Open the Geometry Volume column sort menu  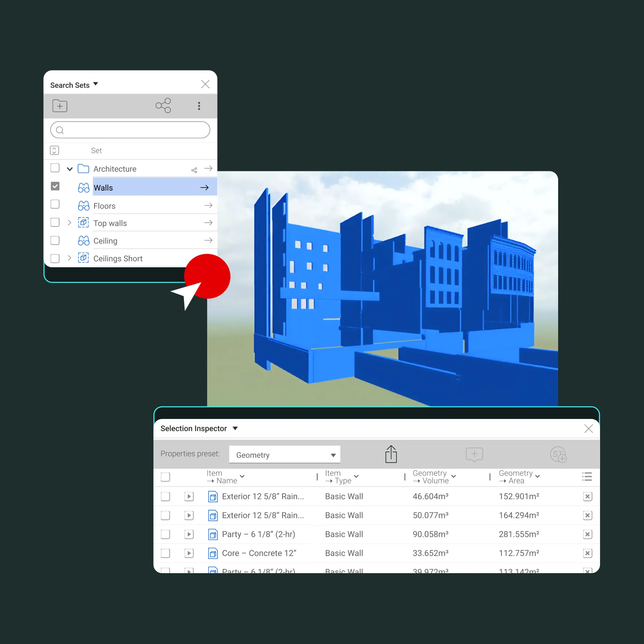point(454,477)
